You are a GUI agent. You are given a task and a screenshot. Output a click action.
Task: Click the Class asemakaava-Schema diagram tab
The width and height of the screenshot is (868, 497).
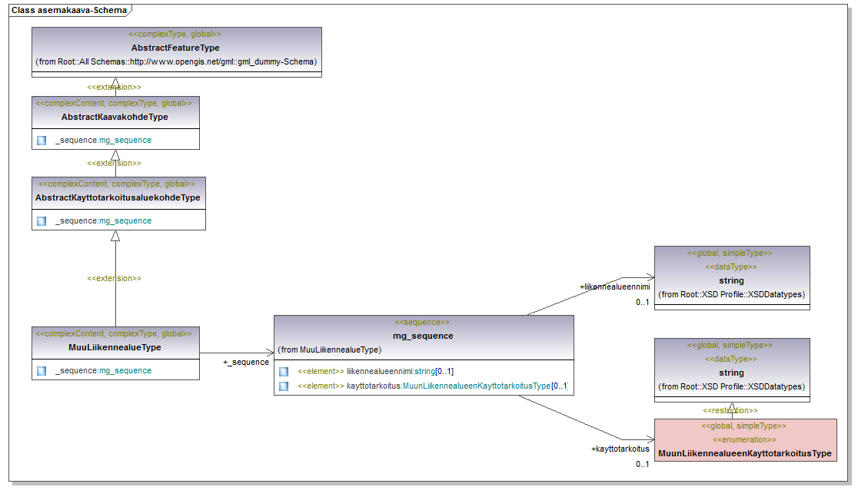click(69, 11)
